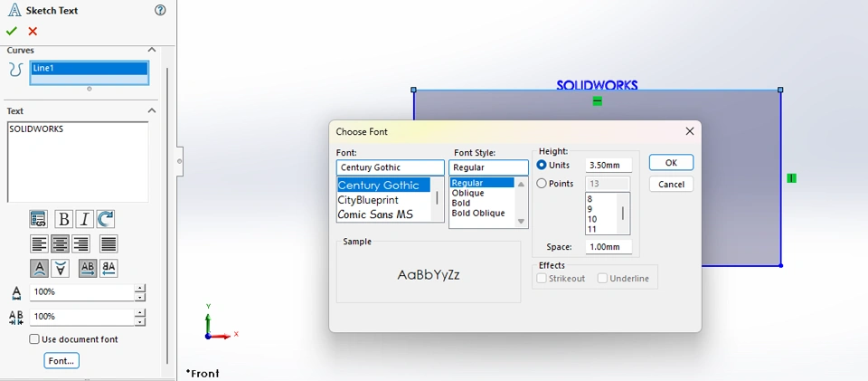868x381 pixels.
Task: Confirm font choice with OK
Action: (x=671, y=163)
